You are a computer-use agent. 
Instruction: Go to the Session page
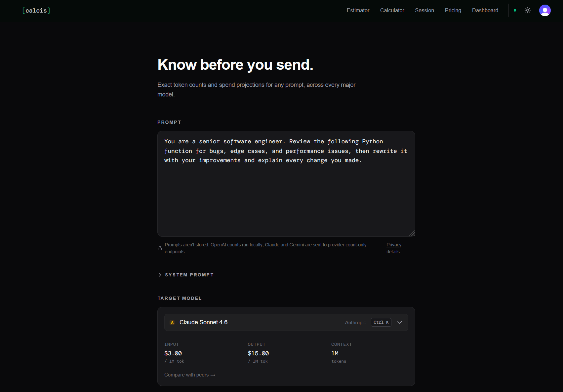pyautogui.click(x=424, y=11)
